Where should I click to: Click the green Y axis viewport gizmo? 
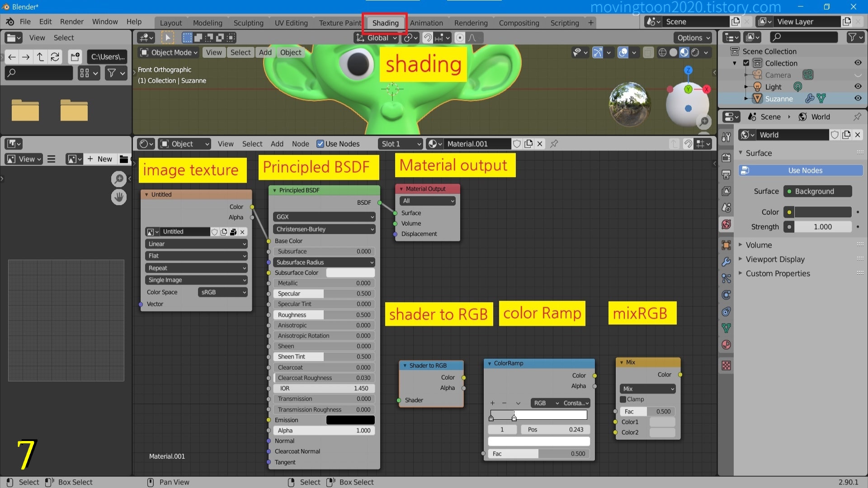pyautogui.click(x=688, y=89)
